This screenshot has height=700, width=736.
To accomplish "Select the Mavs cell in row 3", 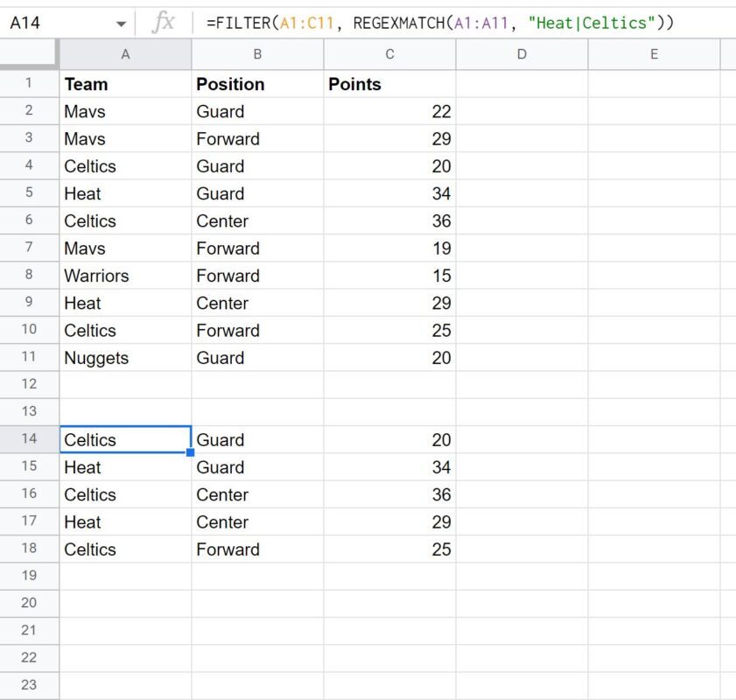I will tap(125, 139).
